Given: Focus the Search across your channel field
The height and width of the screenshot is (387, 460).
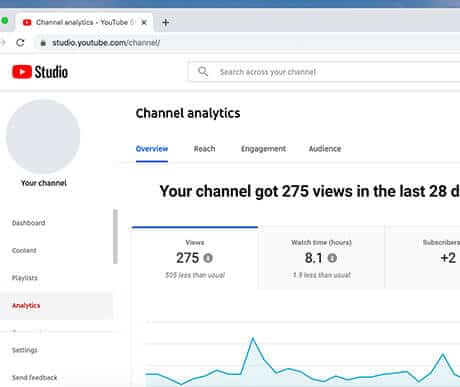Looking at the screenshot, I should click(x=324, y=72).
